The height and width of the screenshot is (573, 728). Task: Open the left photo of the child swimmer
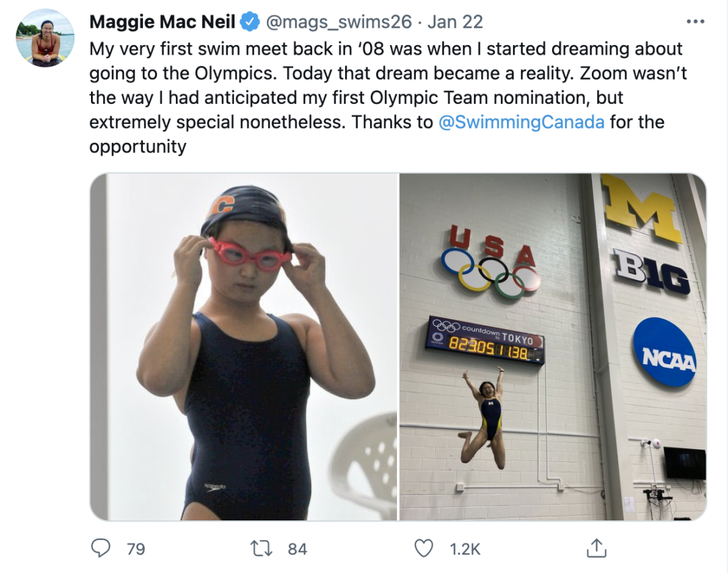point(244,346)
